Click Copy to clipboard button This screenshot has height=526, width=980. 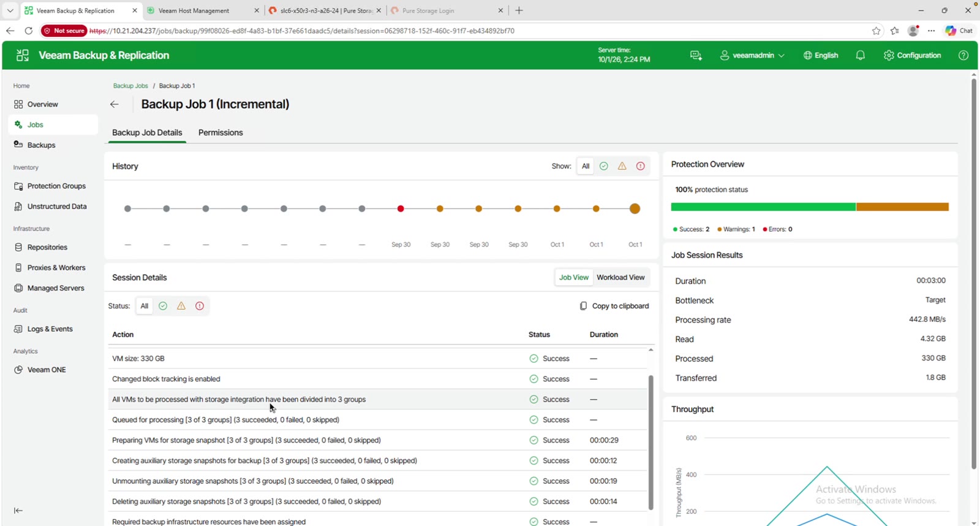point(614,306)
